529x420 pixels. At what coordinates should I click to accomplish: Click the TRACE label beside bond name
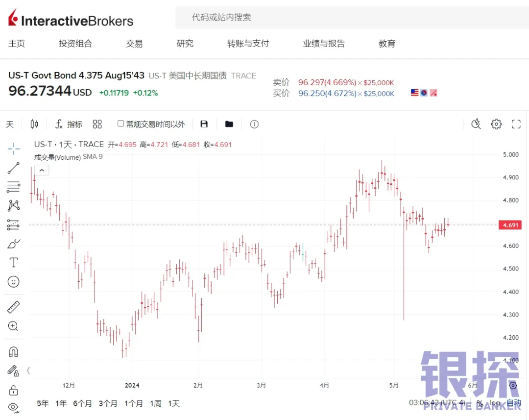coord(243,75)
